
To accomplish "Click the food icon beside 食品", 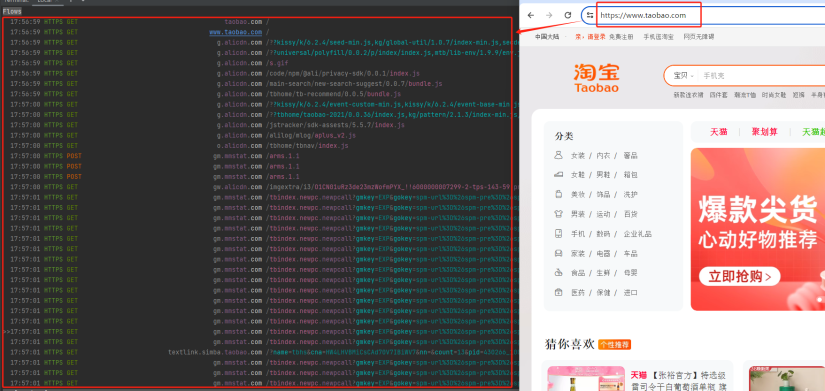I will click(x=559, y=273).
